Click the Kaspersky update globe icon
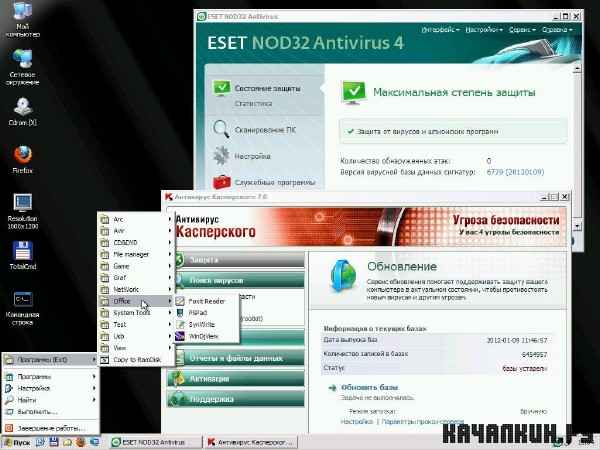The height and width of the screenshot is (450, 600). [343, 276]
